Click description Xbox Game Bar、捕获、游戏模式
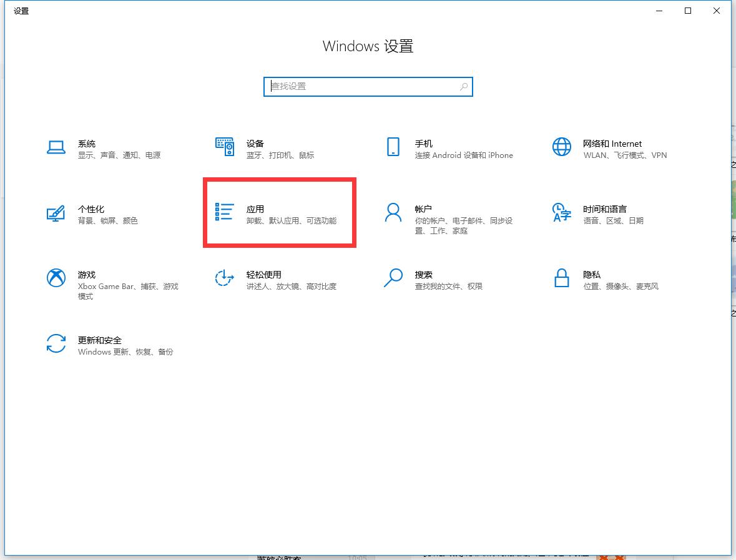This screenshot has width=736, height=560. (128, 292)
